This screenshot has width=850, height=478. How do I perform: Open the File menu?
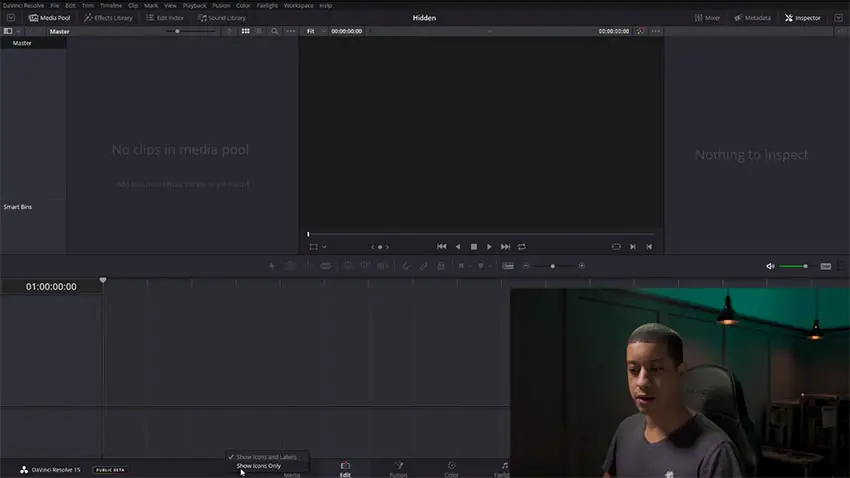point(55,5)
